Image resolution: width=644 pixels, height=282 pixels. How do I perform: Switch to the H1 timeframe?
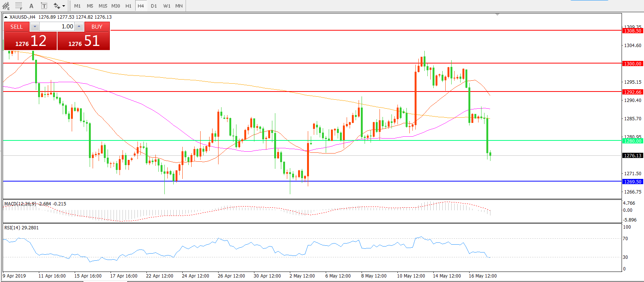pos(129,6)
